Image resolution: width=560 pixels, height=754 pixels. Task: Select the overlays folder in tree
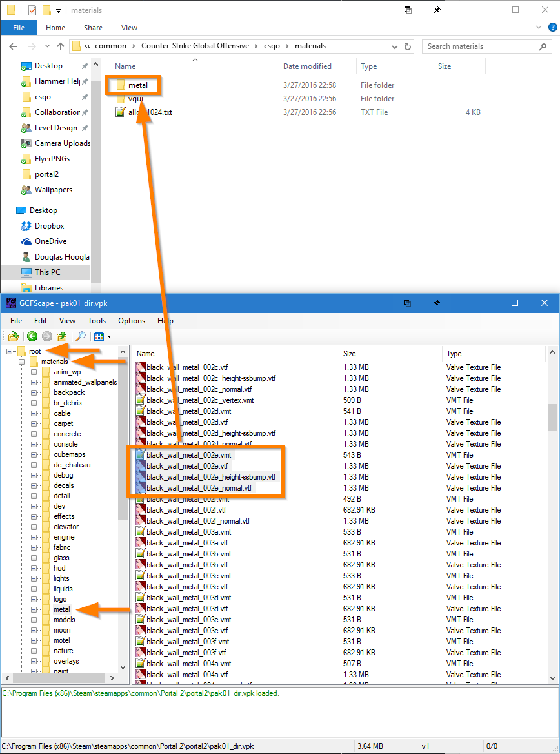coord(66,661)
